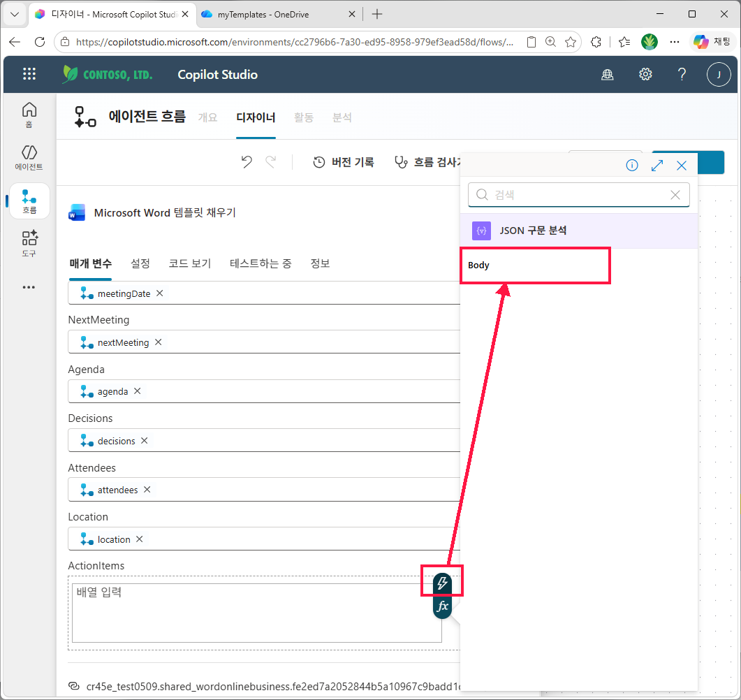Screen dimensions: 741x700
Task: Click the search field (검색)
Action: pyautogui.click(x=578, y=195)
